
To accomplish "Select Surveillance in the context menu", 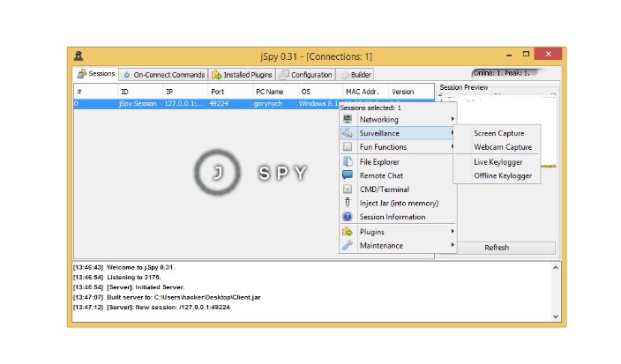I will point(397,133).
